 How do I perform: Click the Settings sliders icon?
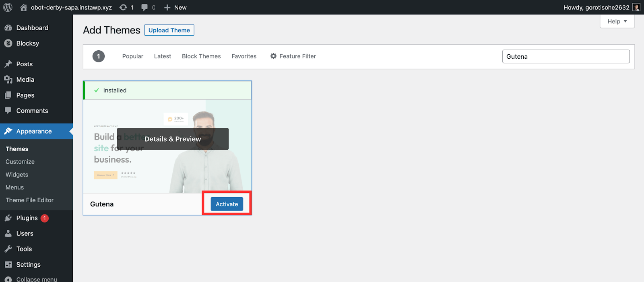tap(8, 265)
